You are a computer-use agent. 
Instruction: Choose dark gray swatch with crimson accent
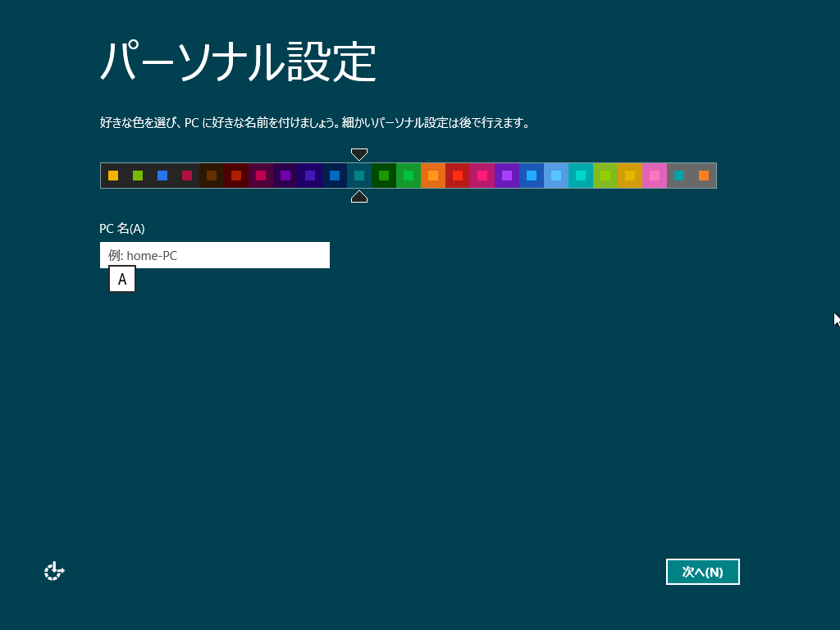point(187,176)
